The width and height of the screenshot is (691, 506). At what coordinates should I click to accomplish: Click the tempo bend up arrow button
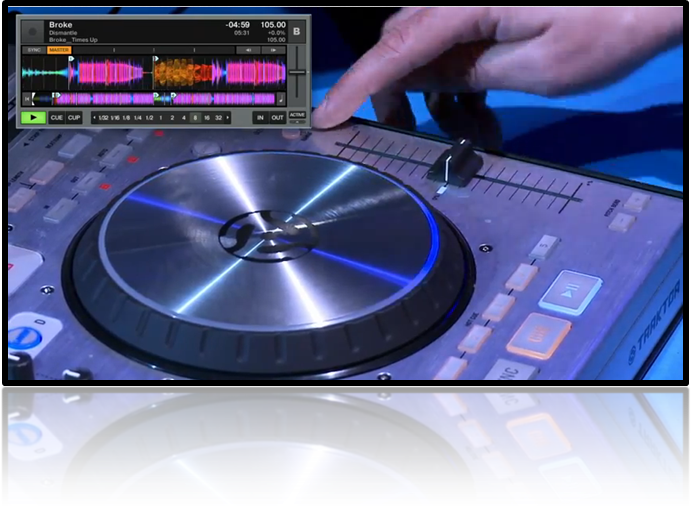pos(272,49)
